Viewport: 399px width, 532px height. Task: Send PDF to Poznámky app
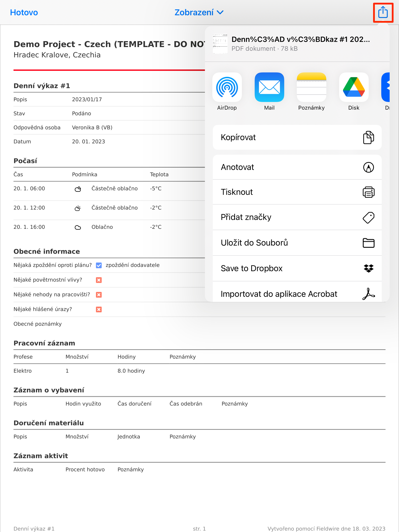point(311,91)
